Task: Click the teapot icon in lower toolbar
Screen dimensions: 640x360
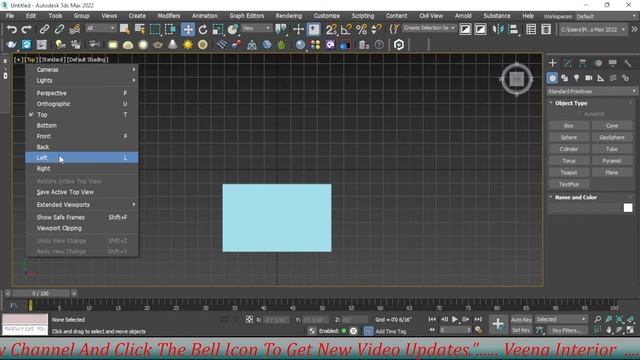Action: point(158,44)
